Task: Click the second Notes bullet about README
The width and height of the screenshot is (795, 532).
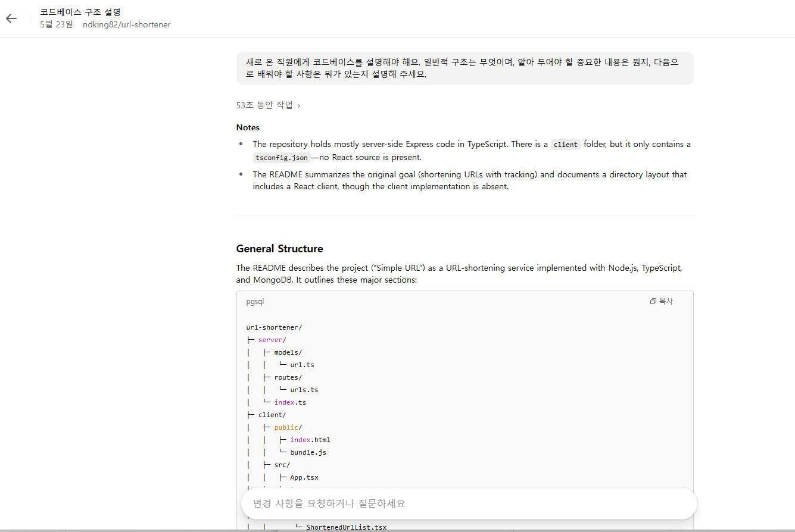Action: (470, 180)
